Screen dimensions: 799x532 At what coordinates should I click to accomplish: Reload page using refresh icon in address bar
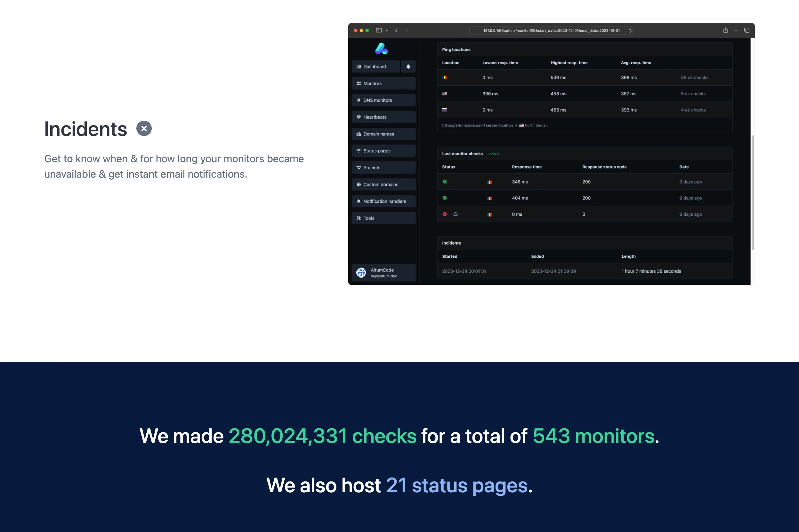[x=630, y=31]
